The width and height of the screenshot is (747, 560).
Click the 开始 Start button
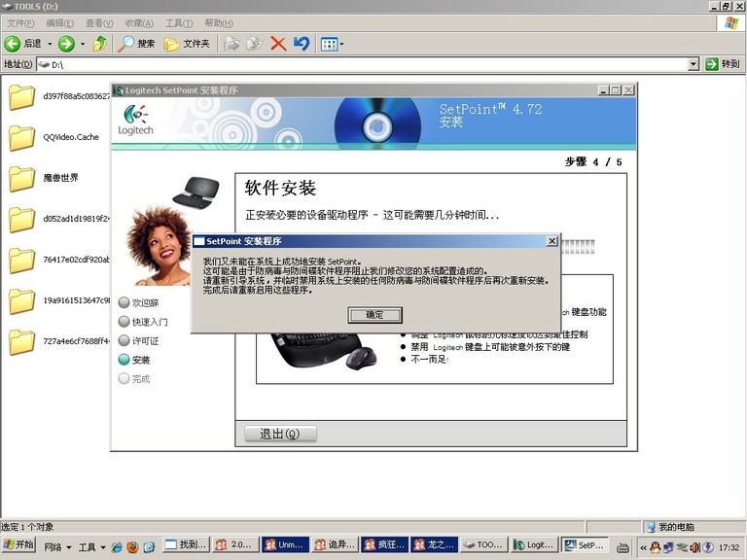[x=18, y=545]
